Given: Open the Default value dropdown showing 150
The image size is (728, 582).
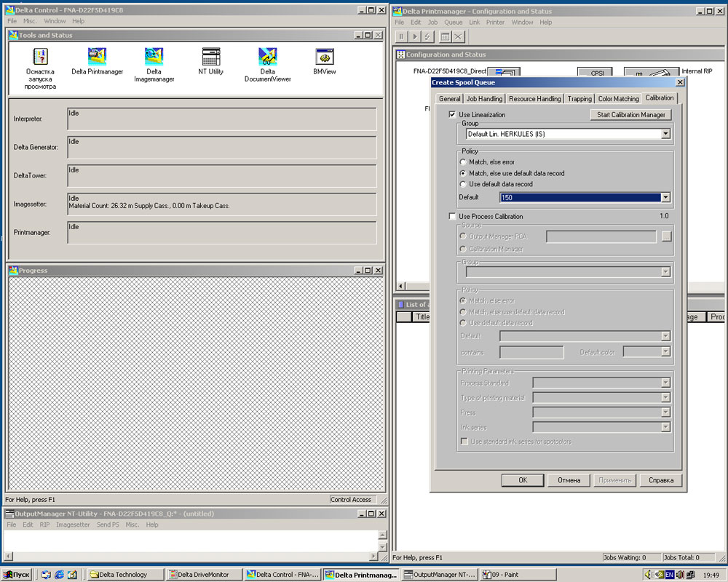Looking at the screenshot, I should click(665, 197).
